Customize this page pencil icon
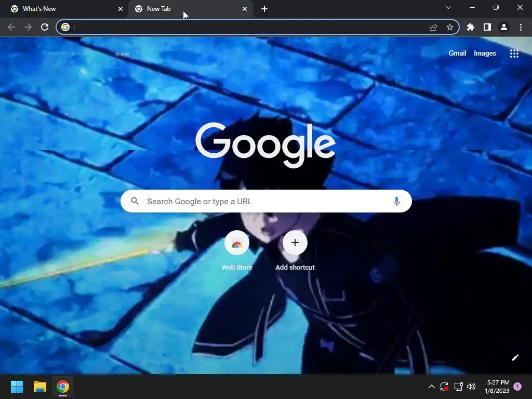The image size is (532, 399). pyautogui.click(x=515, y=357)
